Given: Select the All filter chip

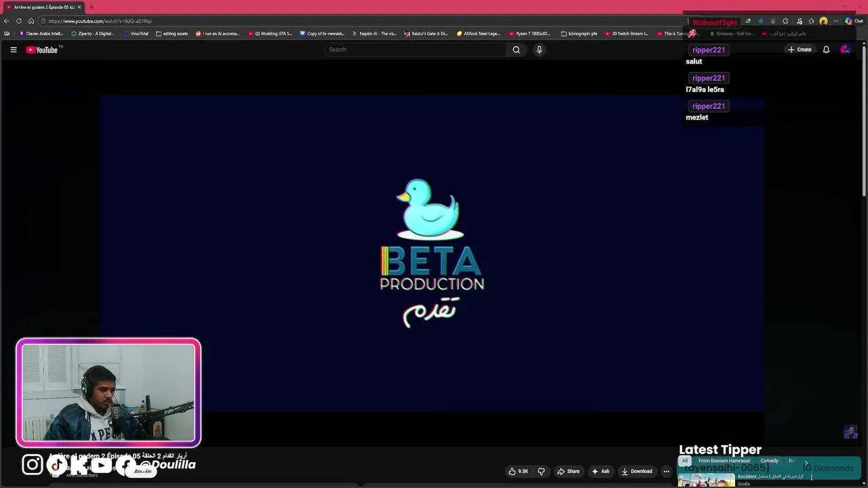Looking at the screenshot, I should tap(685, 461).
